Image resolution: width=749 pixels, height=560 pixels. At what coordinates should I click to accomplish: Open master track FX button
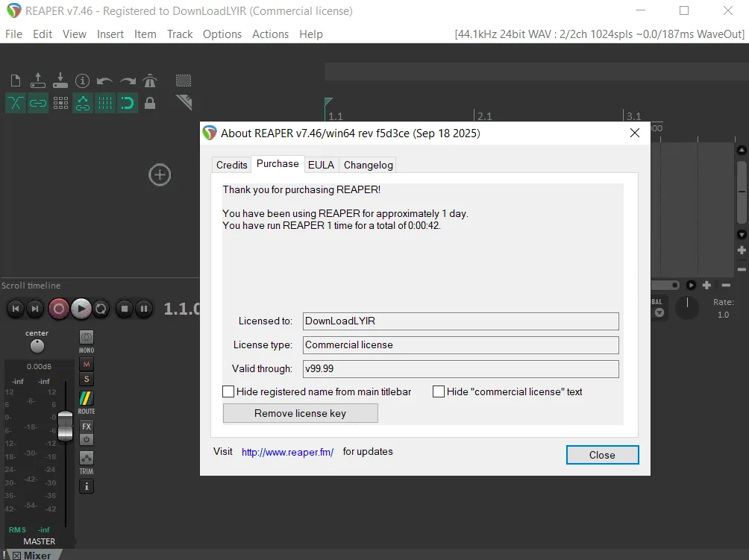tap(87, 427)
